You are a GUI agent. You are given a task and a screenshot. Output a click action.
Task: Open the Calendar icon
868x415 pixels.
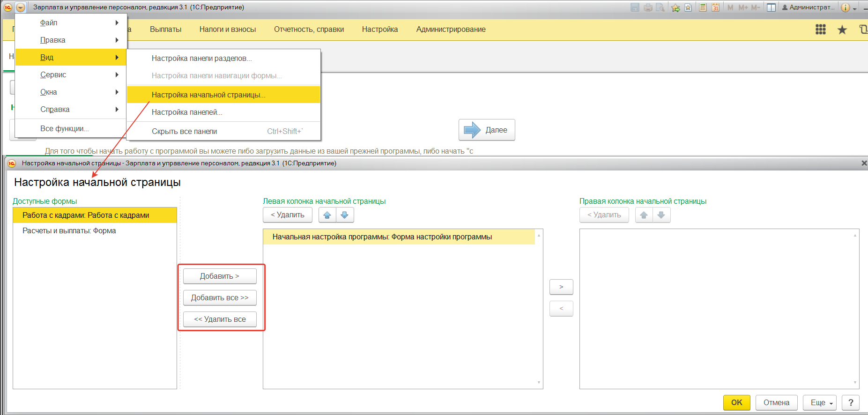tap(715, 7)
